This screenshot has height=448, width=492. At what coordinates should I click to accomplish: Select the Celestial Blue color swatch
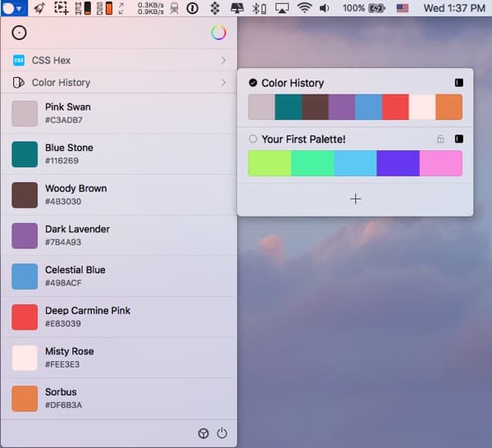(x=25, y=277)
